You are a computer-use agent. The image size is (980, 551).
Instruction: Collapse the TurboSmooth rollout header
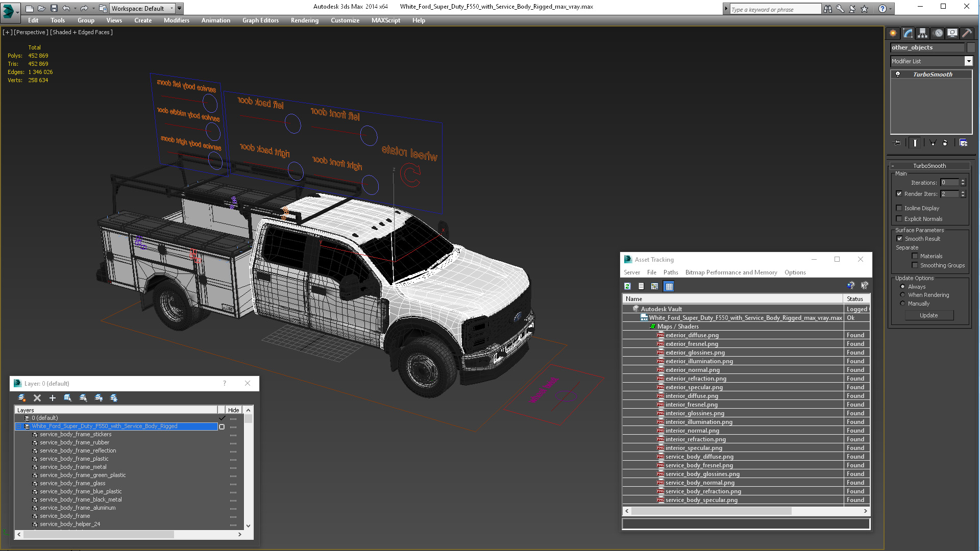tap(929, 166)
